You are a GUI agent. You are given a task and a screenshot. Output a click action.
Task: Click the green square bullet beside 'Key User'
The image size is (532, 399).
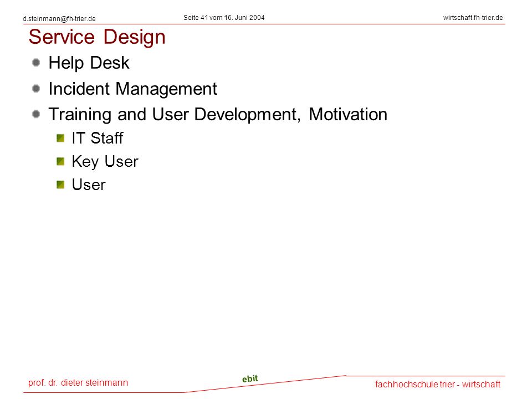(60, 161)
